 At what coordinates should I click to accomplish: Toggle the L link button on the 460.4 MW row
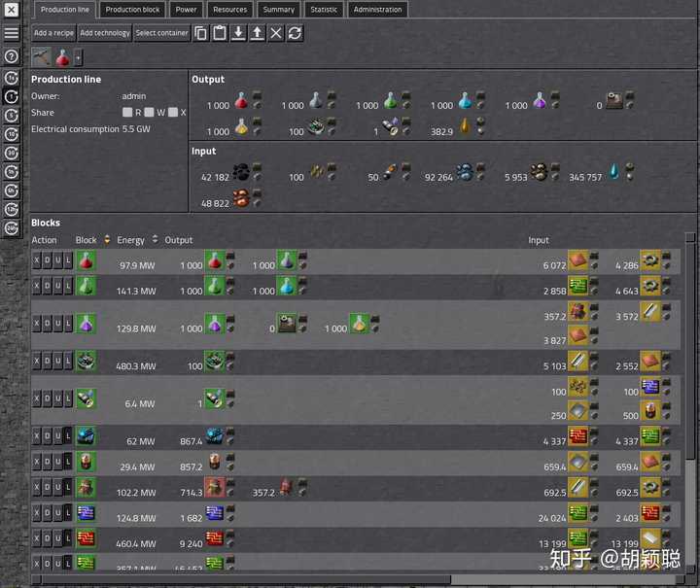(x=68, y=538)
